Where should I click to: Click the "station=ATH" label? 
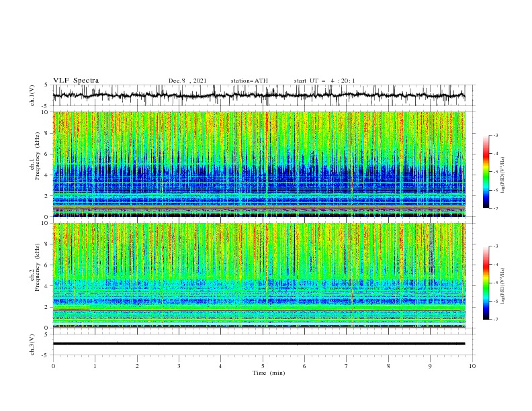coord(249,81)
